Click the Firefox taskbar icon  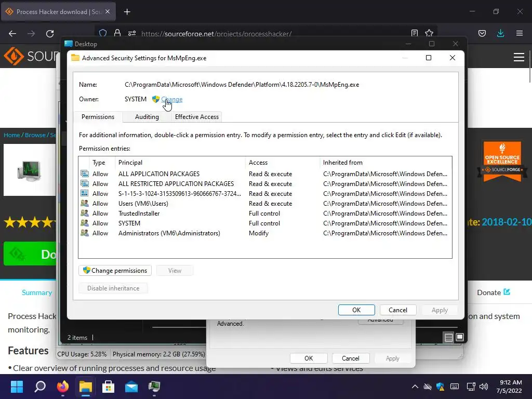(63, 387)
